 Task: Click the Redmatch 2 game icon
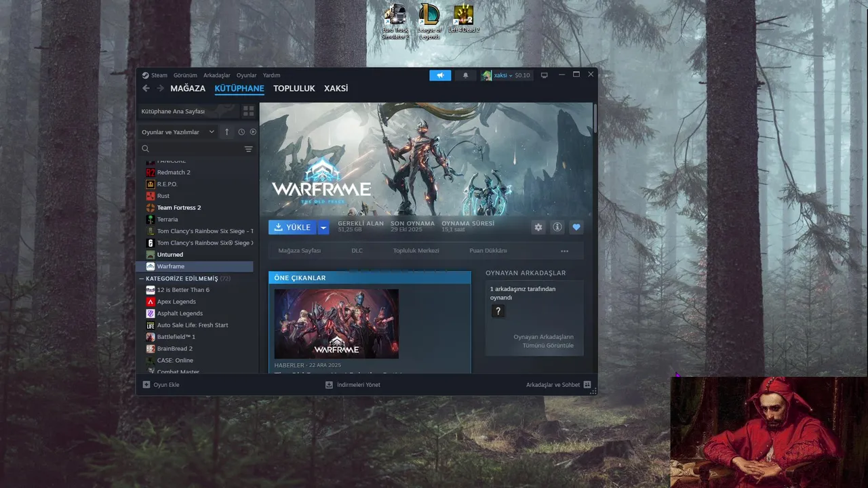click(x=151, y=172)
